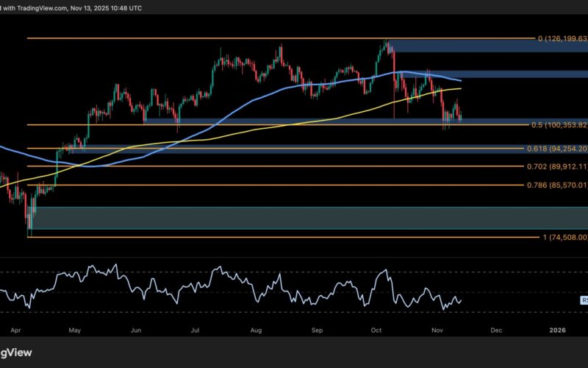Viewport: 588px width, 368px height.
Task: Click the teal demand zone rectangle near chart bottom
Action: (294, 218)
